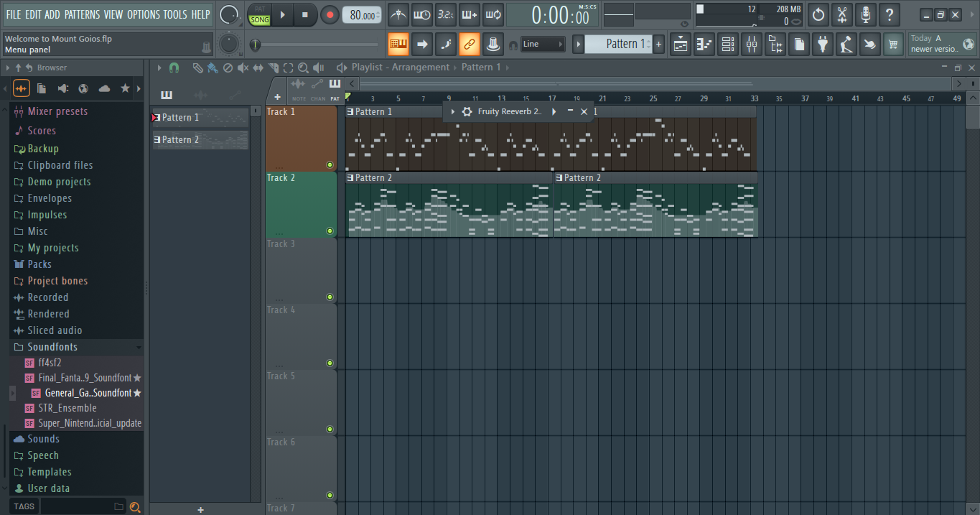
Task: Select the playlist Delete tool
Action: [228, 68]
